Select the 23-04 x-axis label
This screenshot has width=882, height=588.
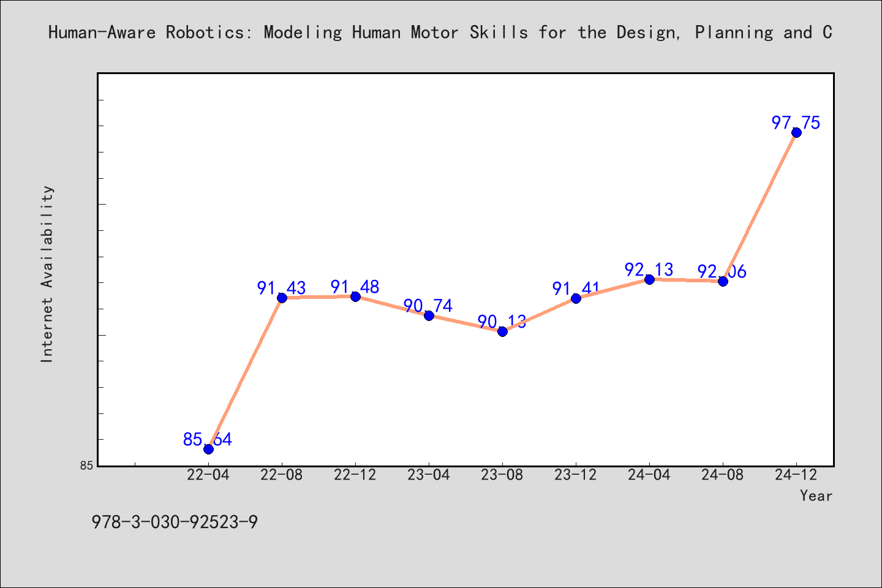coord(429,475)
